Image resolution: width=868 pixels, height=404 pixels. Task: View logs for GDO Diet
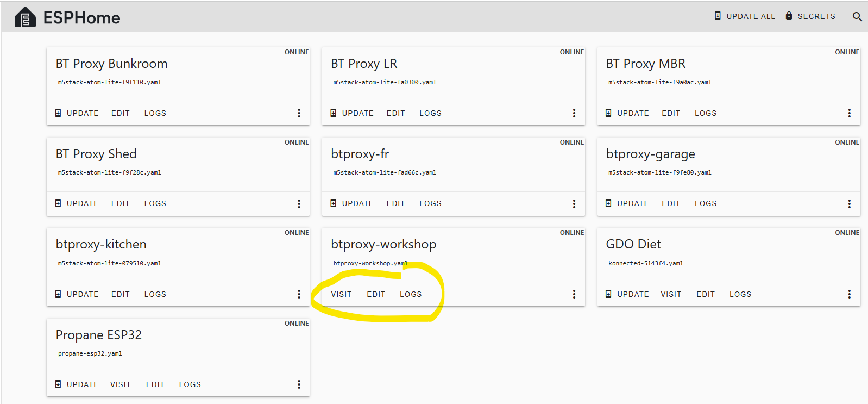(740, 294)
